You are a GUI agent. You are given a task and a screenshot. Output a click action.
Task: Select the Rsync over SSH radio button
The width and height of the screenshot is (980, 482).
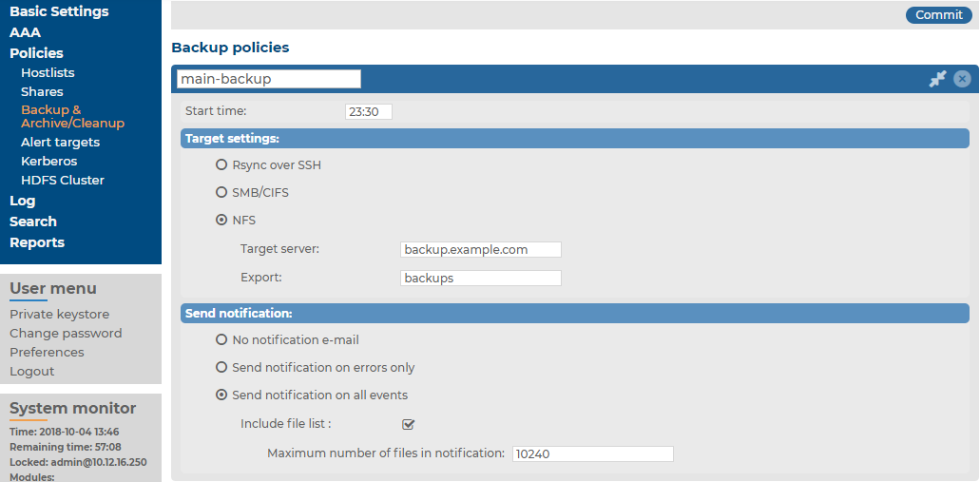click(221, 164)
